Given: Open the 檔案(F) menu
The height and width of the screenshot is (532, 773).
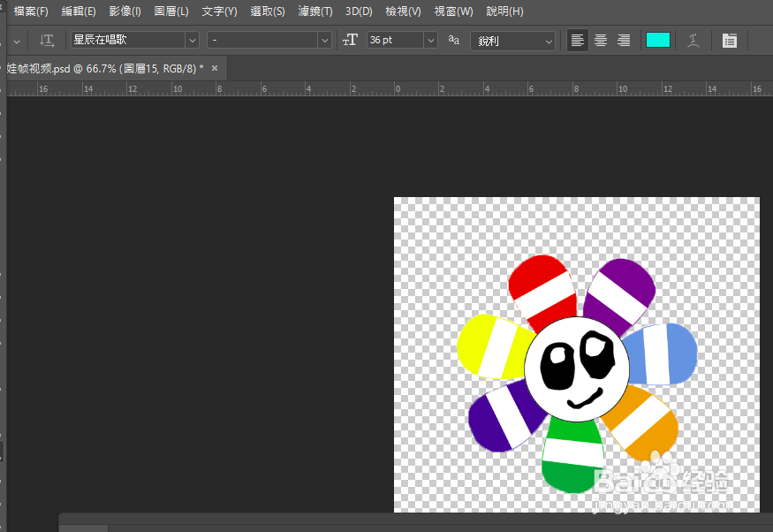Looking at the screenshot, I should [x=31, y=11].
